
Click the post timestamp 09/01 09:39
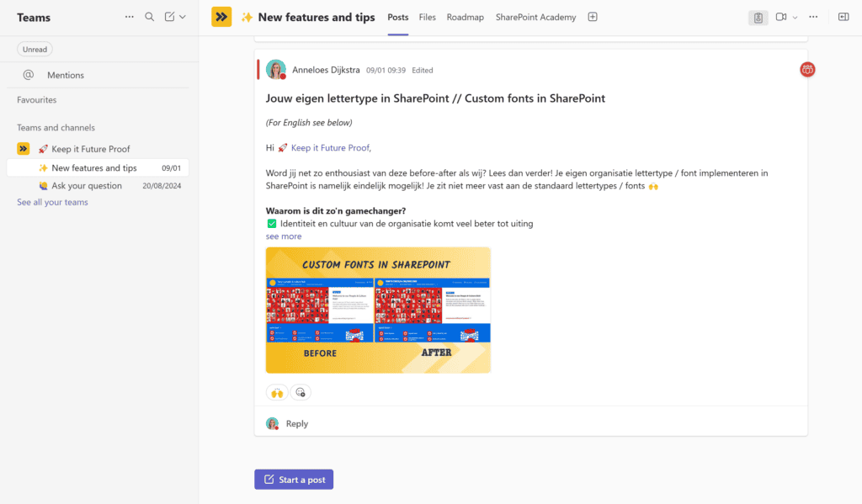(x=386, y=71)
